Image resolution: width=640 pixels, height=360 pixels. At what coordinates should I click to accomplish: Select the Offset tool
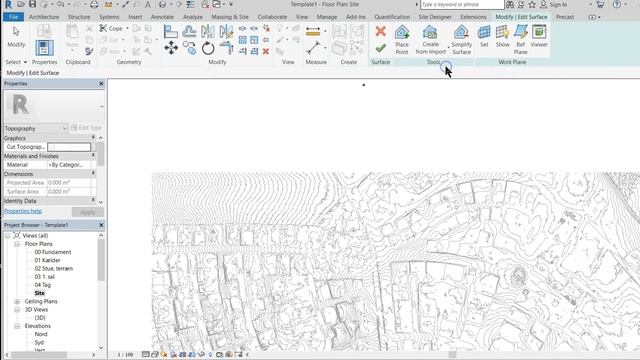click(x=189, y=31)
